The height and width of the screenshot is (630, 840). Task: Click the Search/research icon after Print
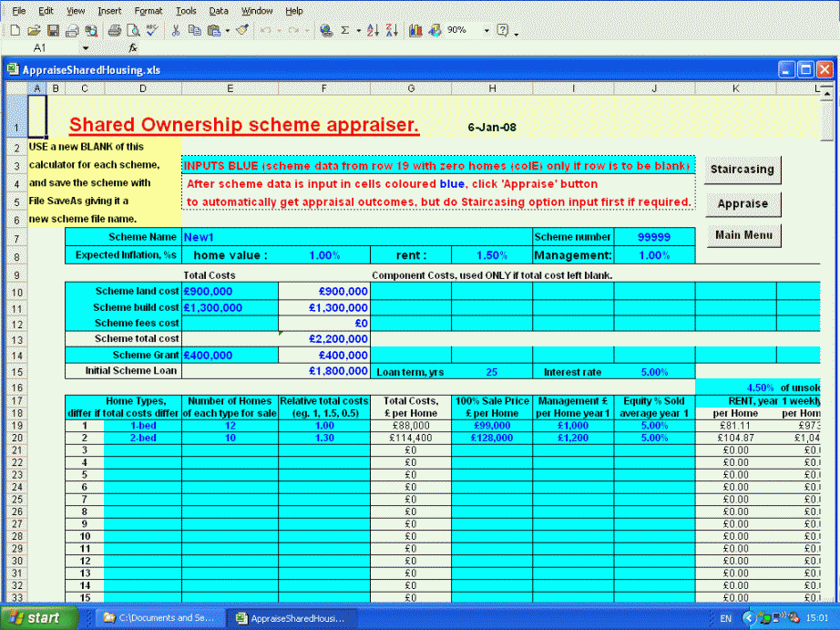pos(91,31)
